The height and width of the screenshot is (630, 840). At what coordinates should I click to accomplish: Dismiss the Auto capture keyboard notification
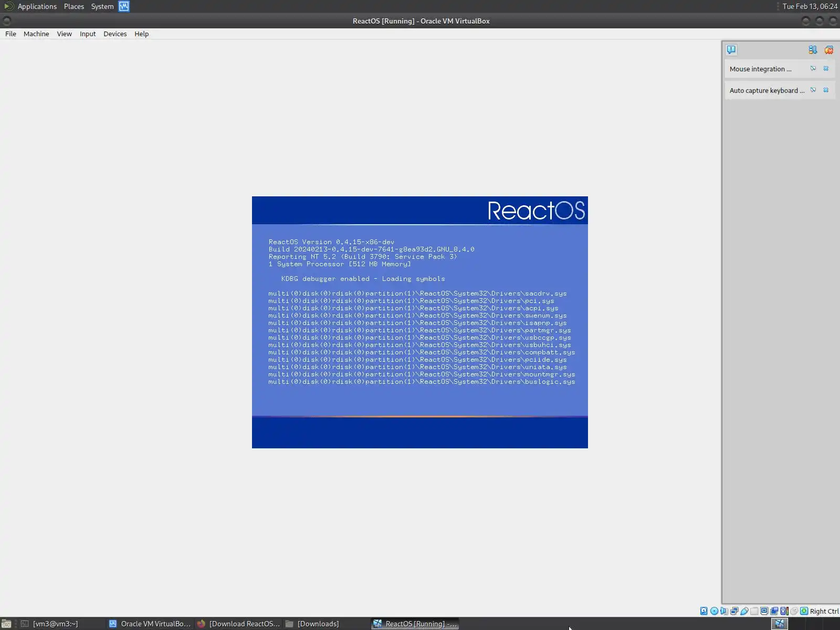[x=826, y=90]
